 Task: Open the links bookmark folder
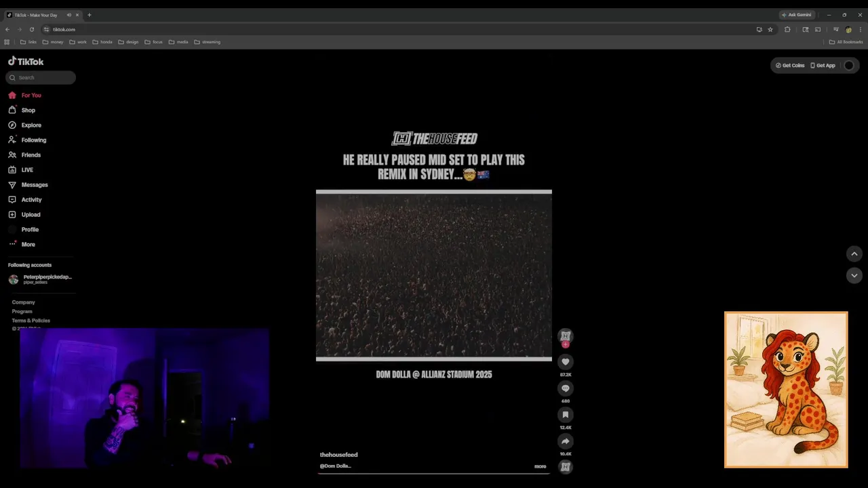point(28,42)
